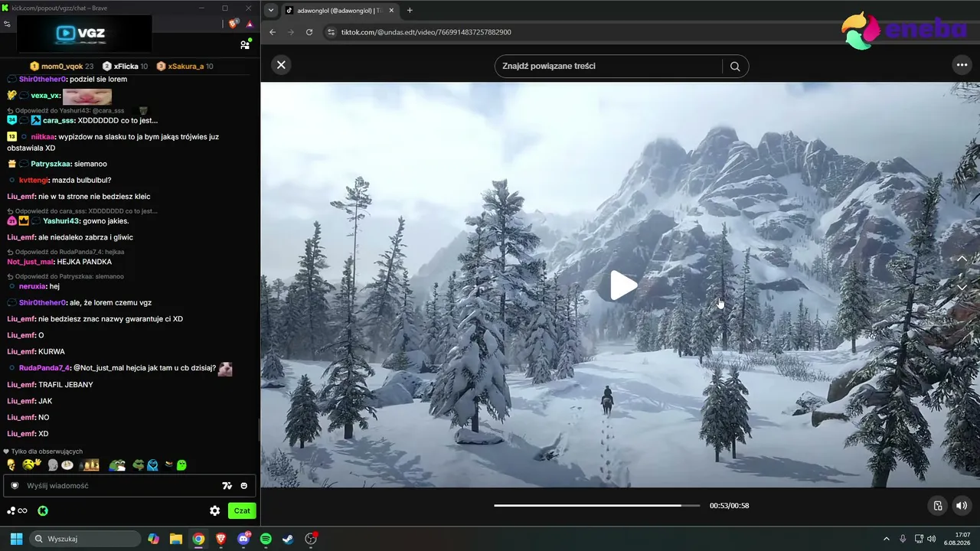The image size is (980, 551).
Task: Toggle TikTok picture-in-picture mini player
Action: 938,506
